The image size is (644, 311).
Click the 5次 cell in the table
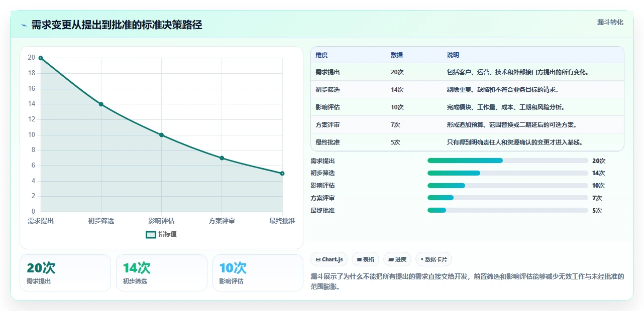395,142
